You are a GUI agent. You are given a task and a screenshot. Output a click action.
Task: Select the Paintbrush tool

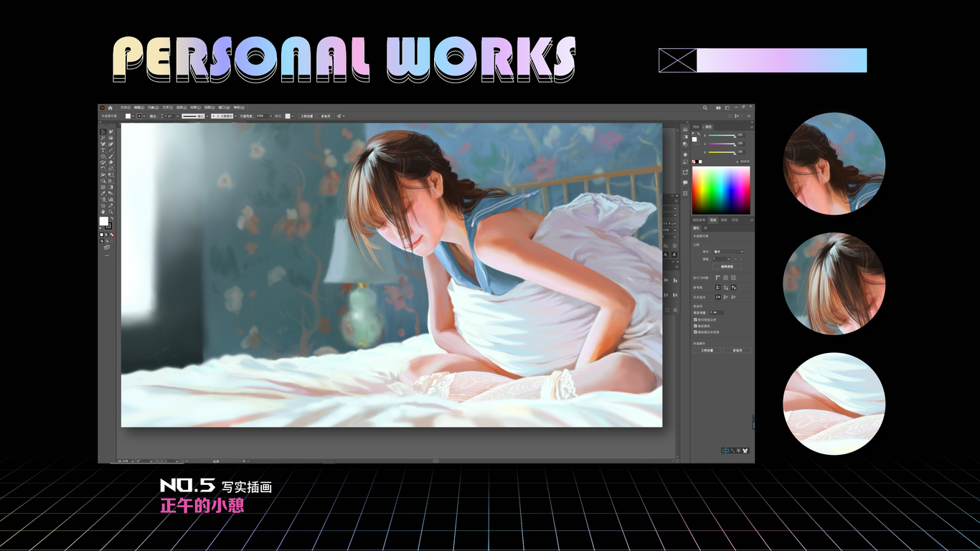click(110, 156)
